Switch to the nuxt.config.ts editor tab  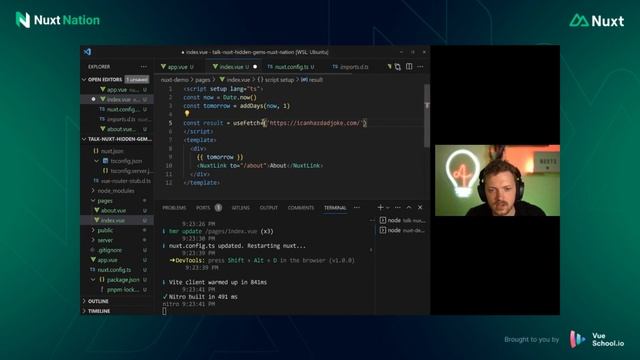pyautogui.click(x=291, y=67)
